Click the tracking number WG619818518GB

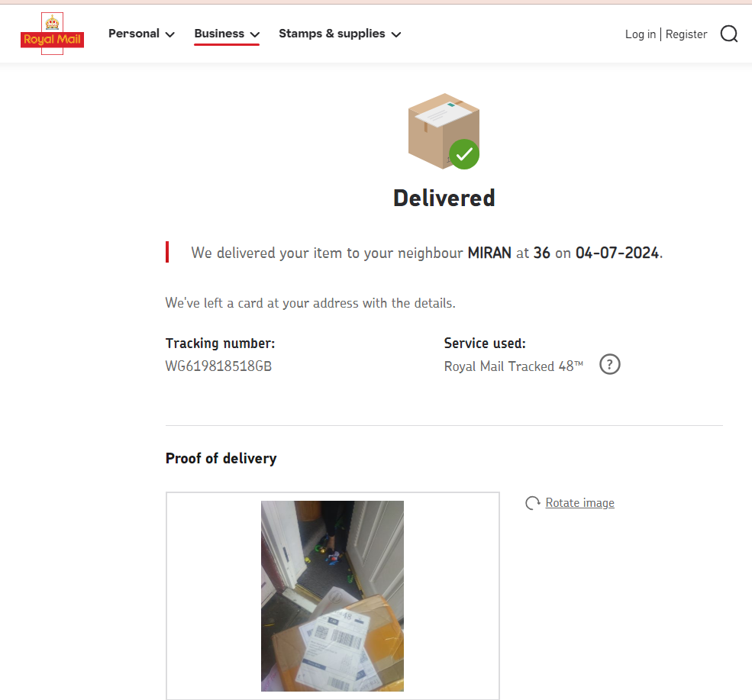[x=218, y=366]
